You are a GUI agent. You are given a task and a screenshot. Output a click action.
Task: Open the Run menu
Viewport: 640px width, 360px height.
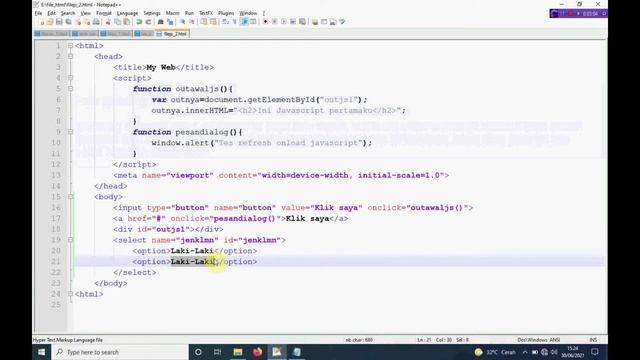(x=189, y=13)
